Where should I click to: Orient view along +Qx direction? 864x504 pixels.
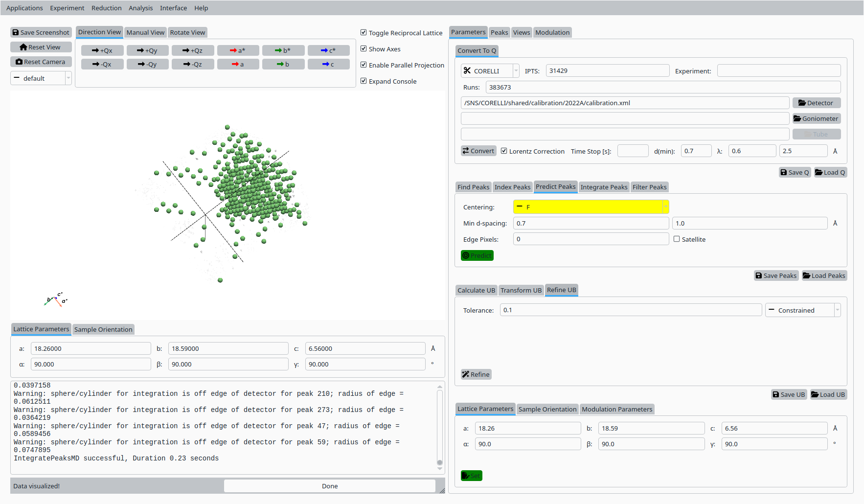(102, 50)
